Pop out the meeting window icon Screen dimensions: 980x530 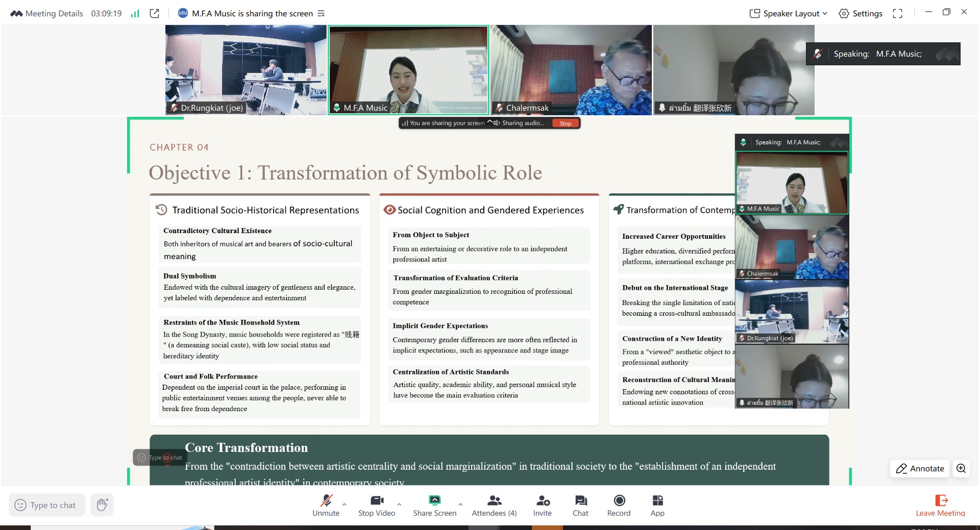point(154,14)
